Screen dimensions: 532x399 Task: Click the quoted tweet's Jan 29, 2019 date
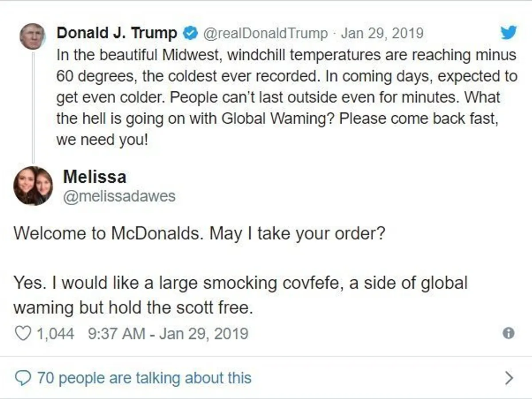(x=382, y=33)
